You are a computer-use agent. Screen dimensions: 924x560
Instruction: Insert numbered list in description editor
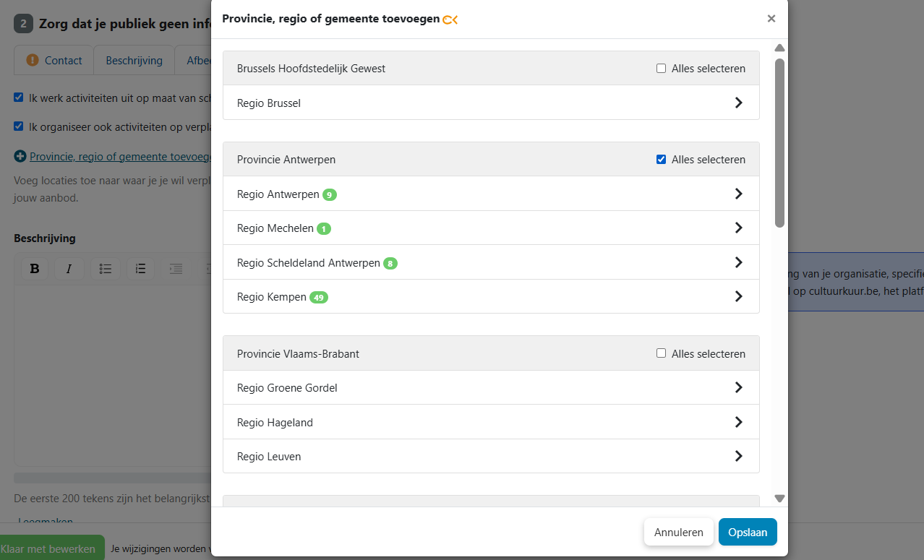pyautogui.click(x=140, y=269)
